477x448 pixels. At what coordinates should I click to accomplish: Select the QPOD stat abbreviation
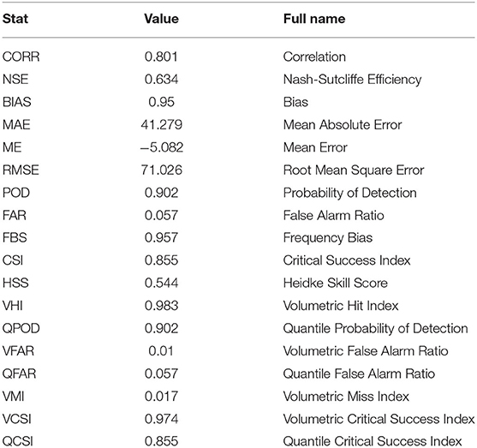point(21,328)
